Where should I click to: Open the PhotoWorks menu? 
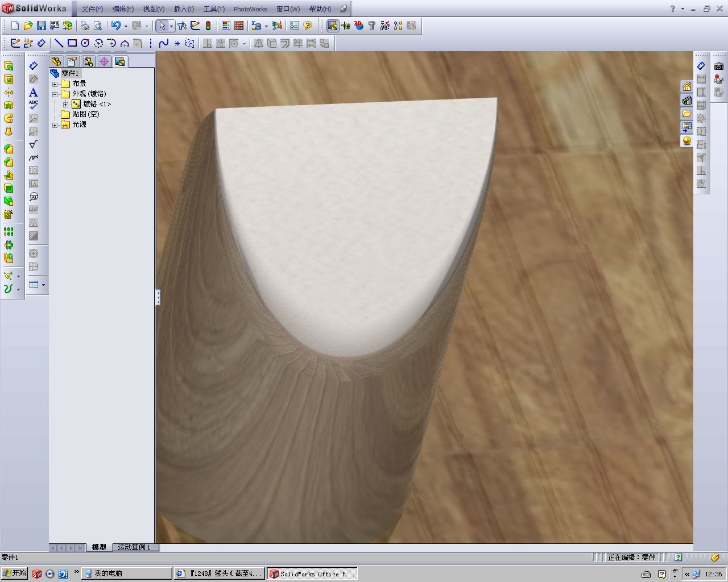(x=250, y=9)
